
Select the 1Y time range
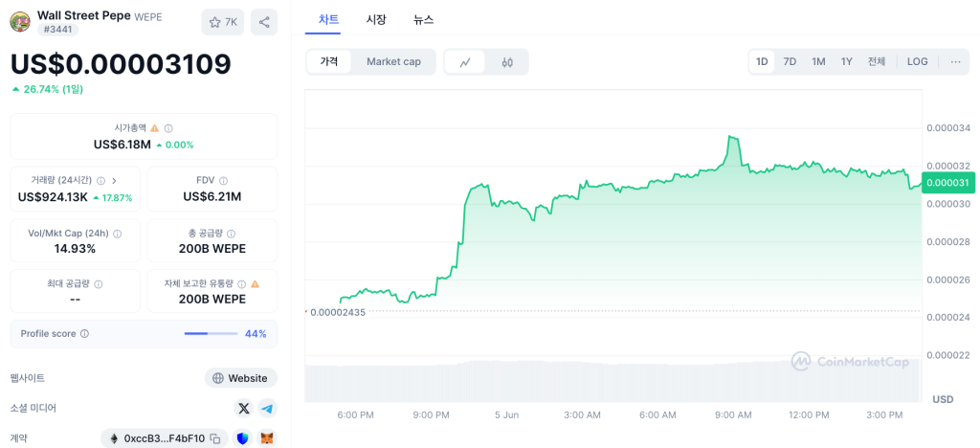pyautogui.click(x=846, y=62)
